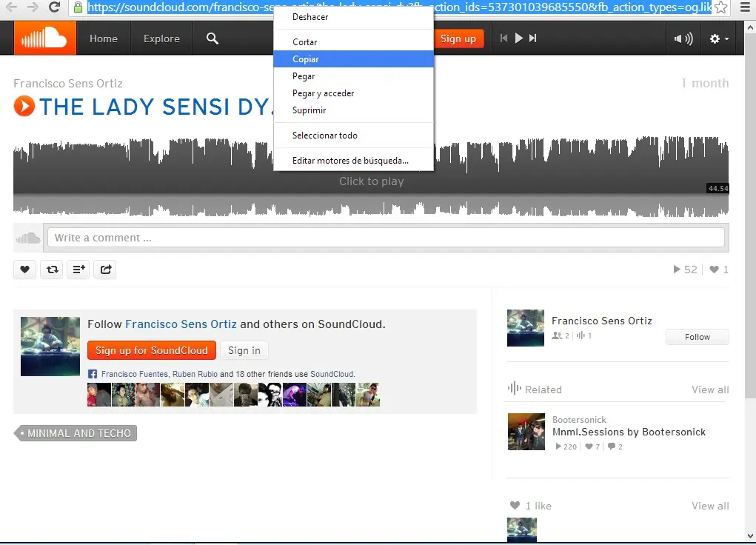The width and height of the screenshot is (756, 545).
Task: Open THE LADY SENSI DY track title
Action: (156, 107)
